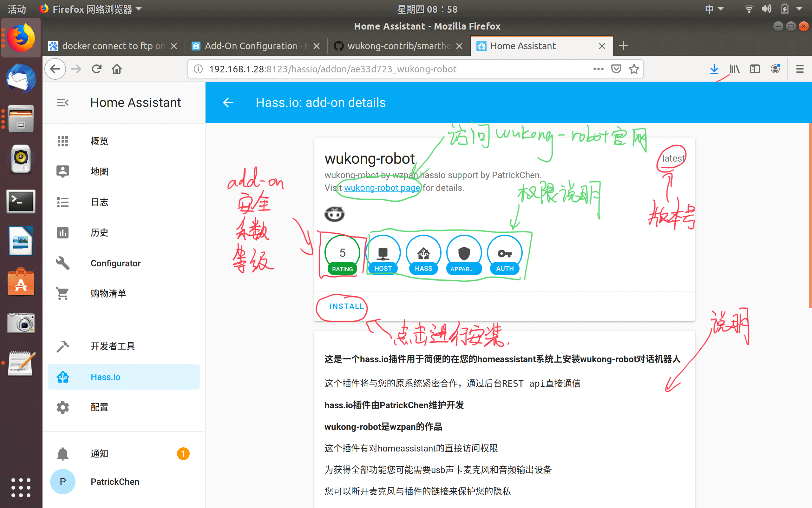Click the 'wukong-robot是wzpan的作品' line
This screenshot has width=812, height=508.
click(383, 427)
